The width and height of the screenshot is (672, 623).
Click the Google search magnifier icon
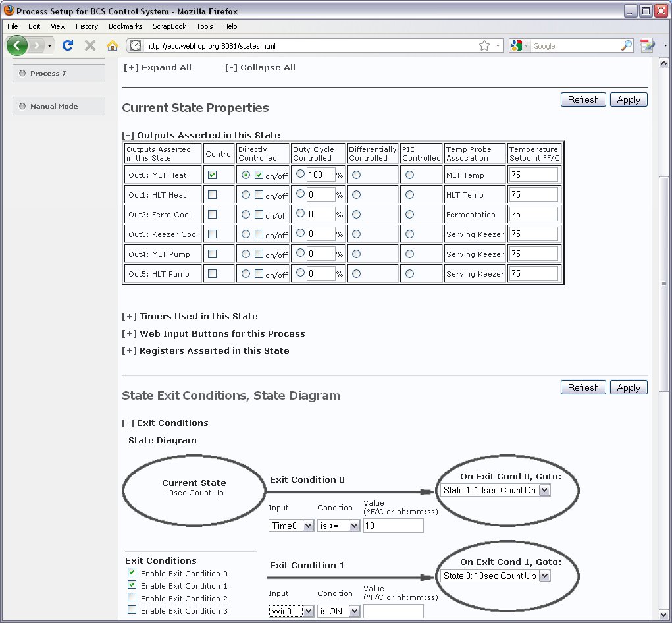click(627, 45)
